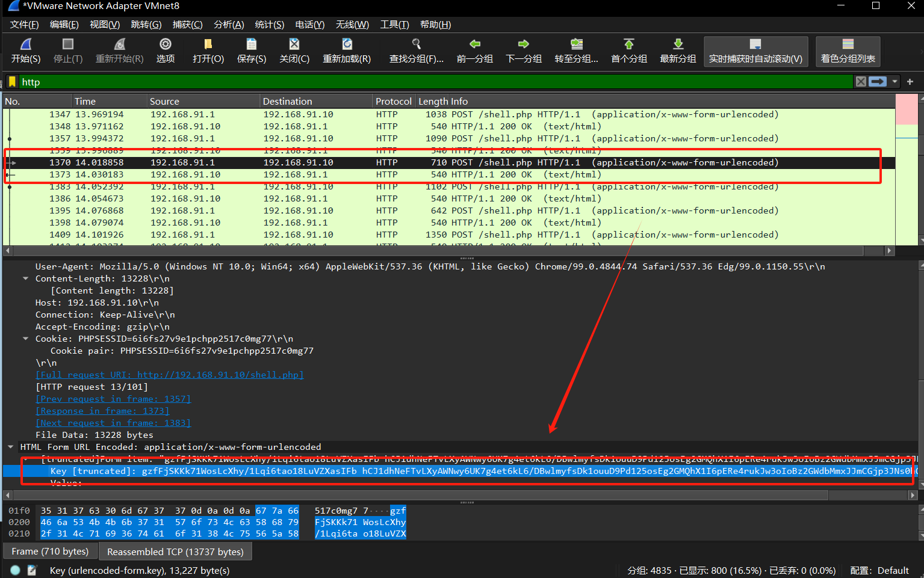The image size is (924, 578).
Task: Sort packets by the Time column
Action: coord(110,101)
